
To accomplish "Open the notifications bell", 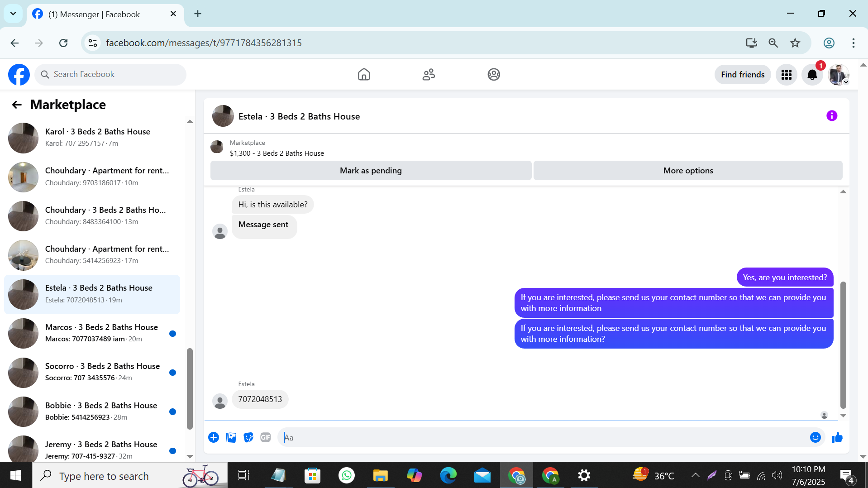I will tap(812, 75).
